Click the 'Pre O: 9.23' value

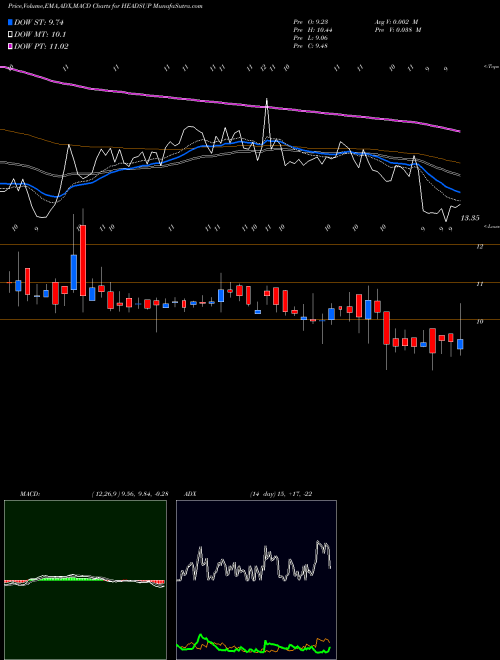(310, 22)
